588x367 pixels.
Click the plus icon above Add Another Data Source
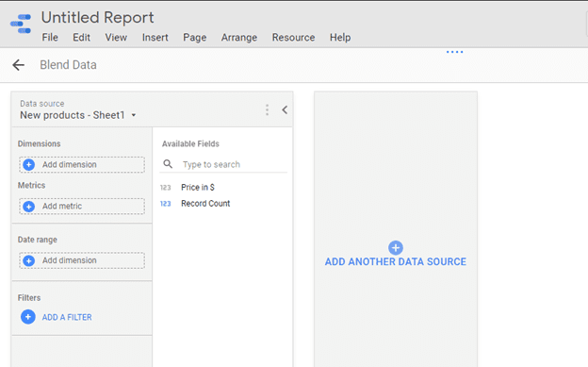pyautogui.click(x=395, y=247)
